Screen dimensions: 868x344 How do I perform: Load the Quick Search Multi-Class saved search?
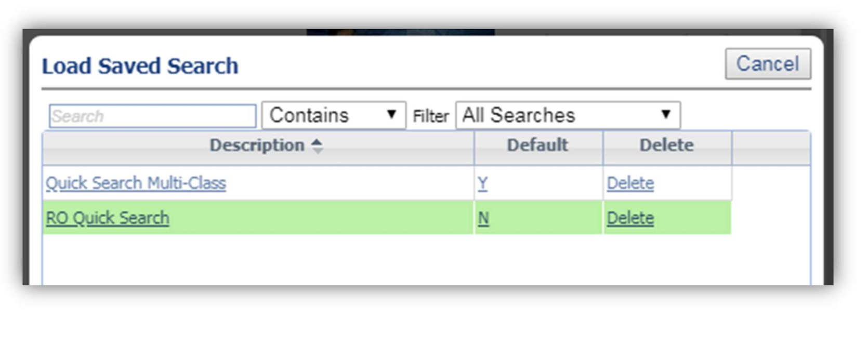pos(136,183)
